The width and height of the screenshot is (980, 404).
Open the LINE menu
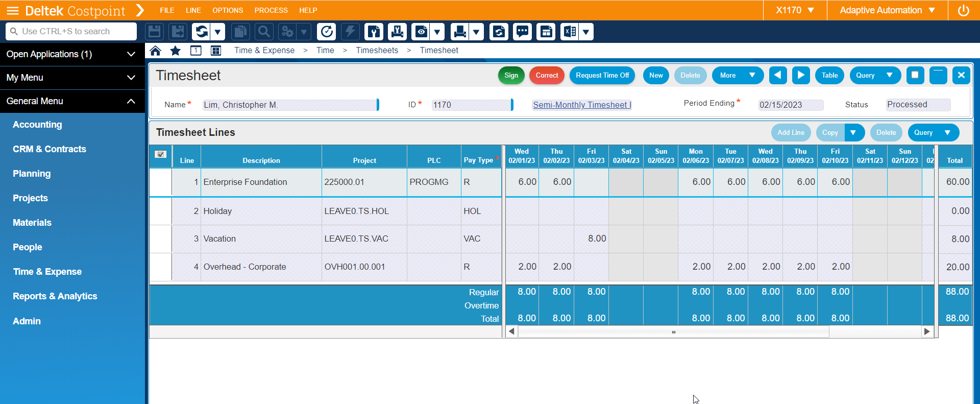tap(193, 10)
